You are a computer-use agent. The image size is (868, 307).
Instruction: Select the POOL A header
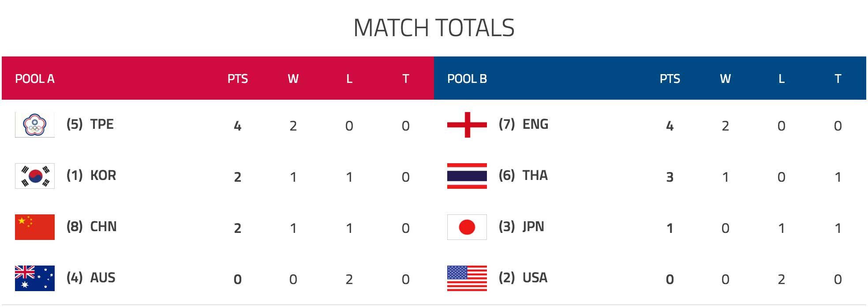(35, 79)
